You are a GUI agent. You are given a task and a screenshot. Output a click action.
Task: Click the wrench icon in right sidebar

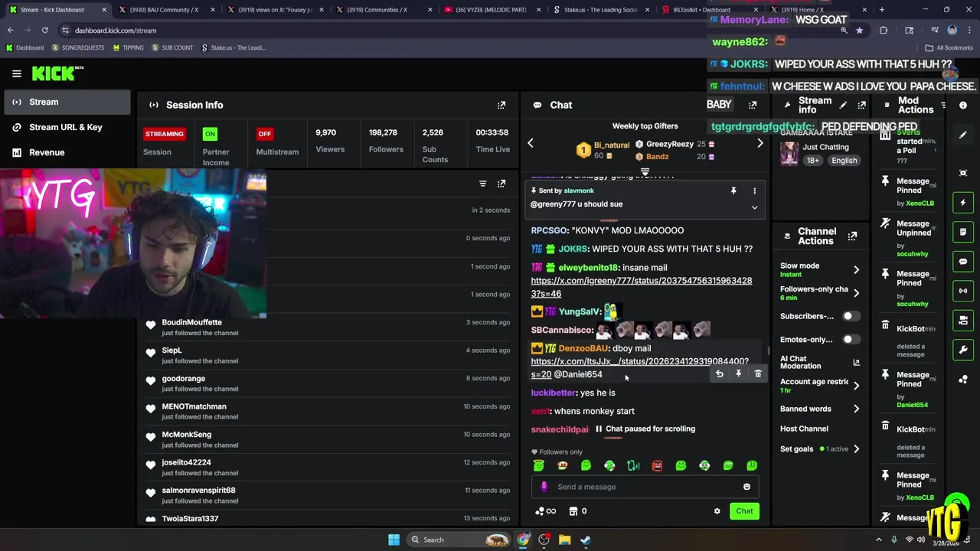pos(963,350)
